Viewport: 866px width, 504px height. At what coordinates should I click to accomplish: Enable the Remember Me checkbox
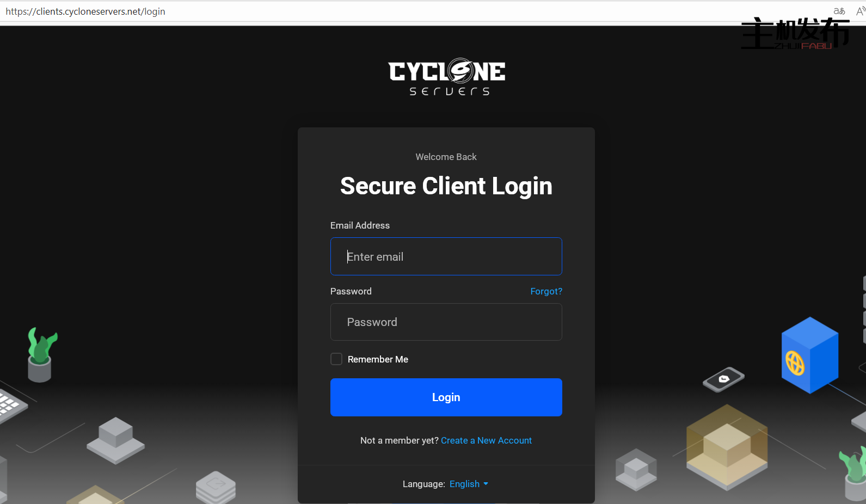336,359
